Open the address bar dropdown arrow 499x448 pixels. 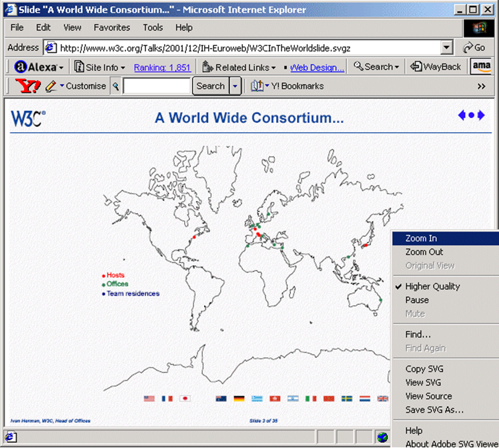(446, 48)
